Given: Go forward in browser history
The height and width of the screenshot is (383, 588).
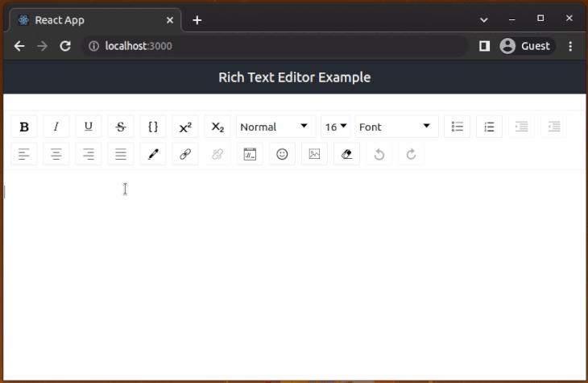Looking at the screenshot, I should point(43,46).
